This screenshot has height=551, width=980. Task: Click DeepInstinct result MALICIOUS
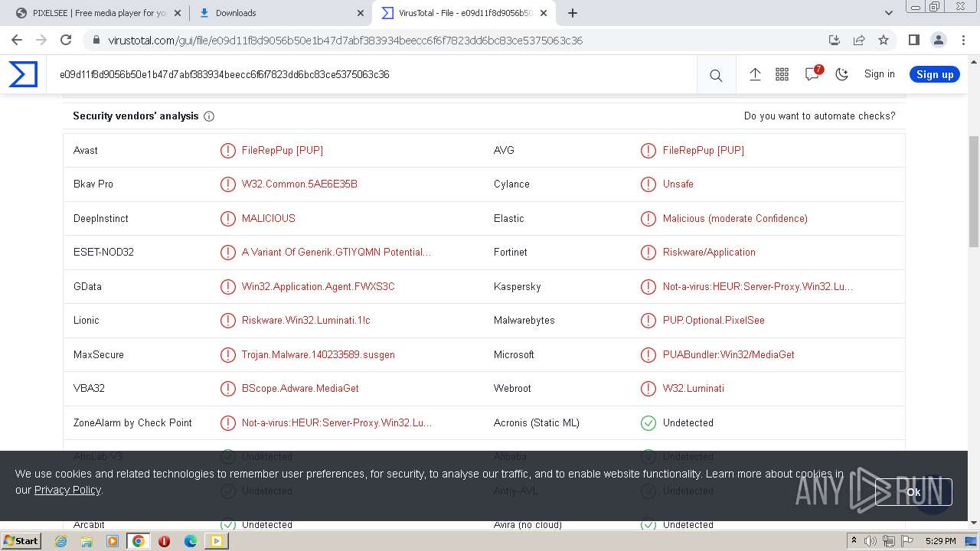(269, 219)
